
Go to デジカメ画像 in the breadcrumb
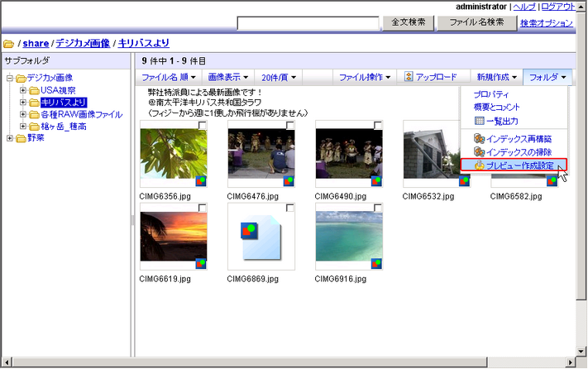click(83, 44)
